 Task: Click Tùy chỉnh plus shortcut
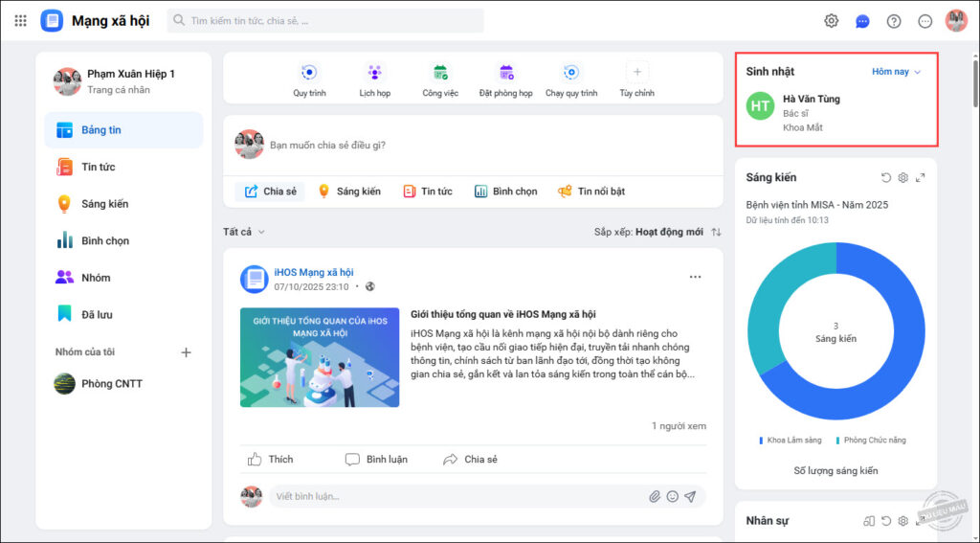pos(636,80)
